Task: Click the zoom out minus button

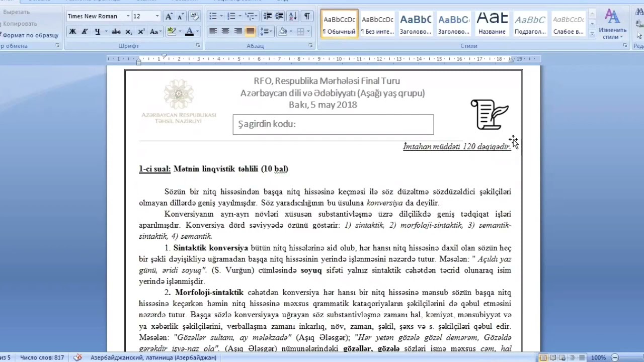Action: 615,357
